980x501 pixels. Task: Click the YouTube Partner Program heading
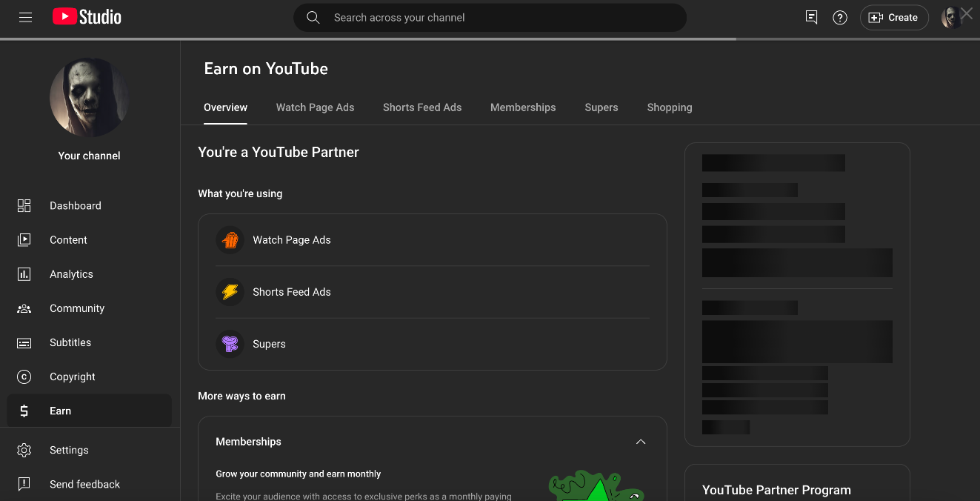pyautogui.click(x=776, y=490)
